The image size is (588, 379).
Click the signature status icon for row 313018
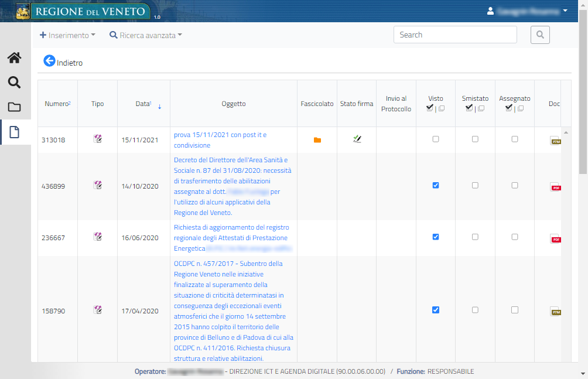(357, 139)
